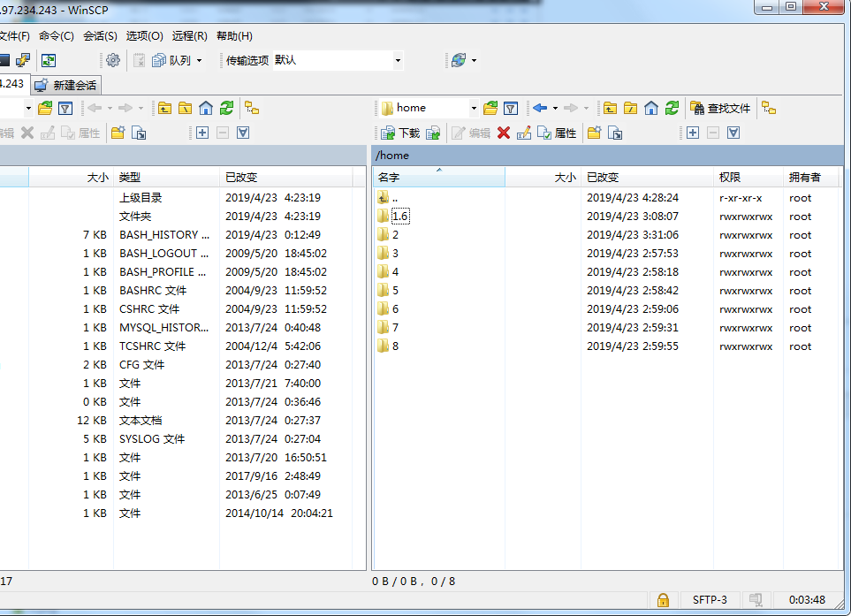
Task: Open remote panel file filter icon
Action: [x=511, y=108]
